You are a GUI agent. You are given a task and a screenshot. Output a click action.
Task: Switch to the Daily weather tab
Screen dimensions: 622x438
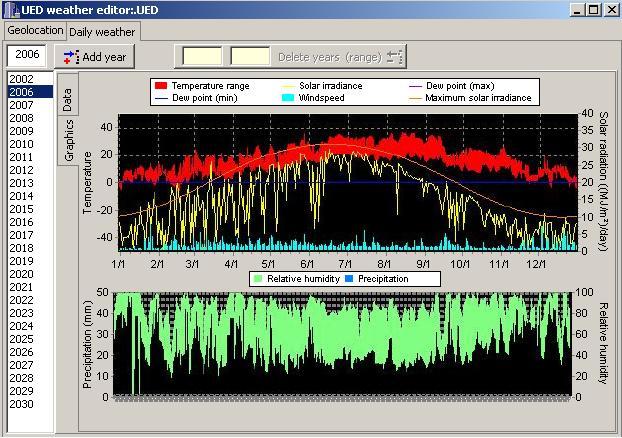[102, 32]
